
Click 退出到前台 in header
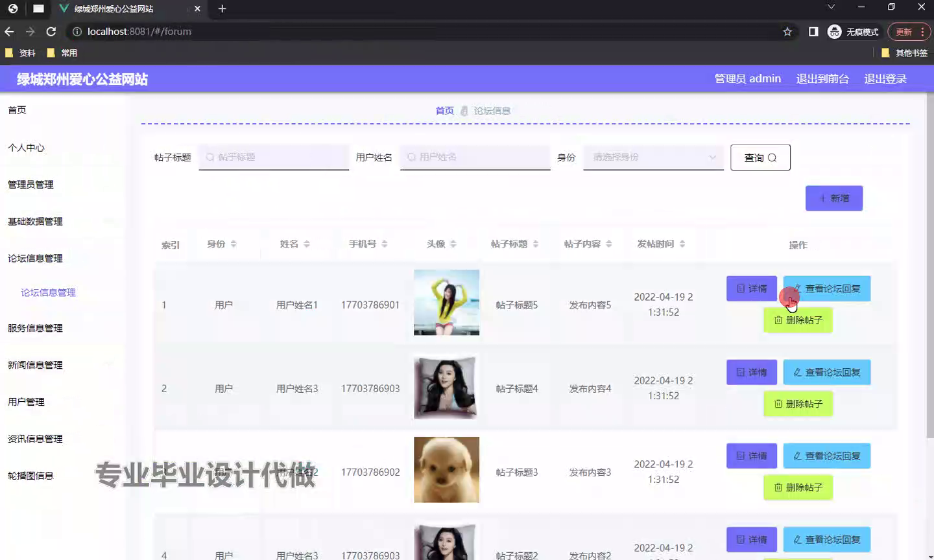click(822, 78)
